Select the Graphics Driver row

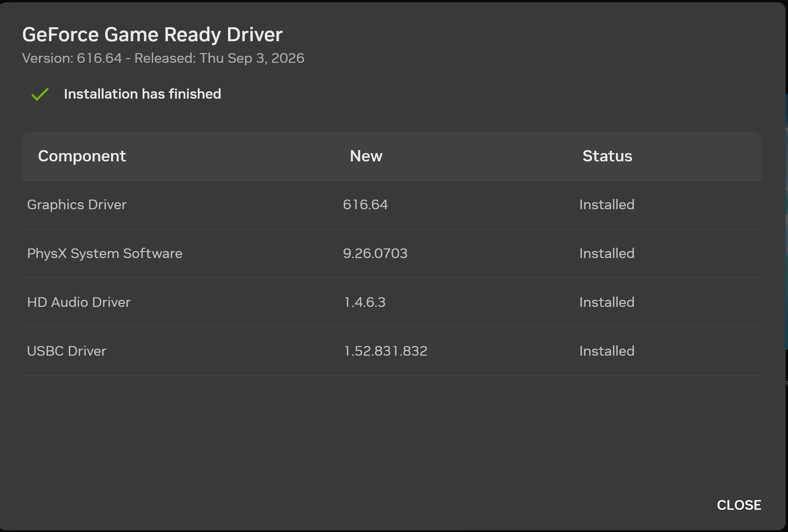click(x=392, y=205)
